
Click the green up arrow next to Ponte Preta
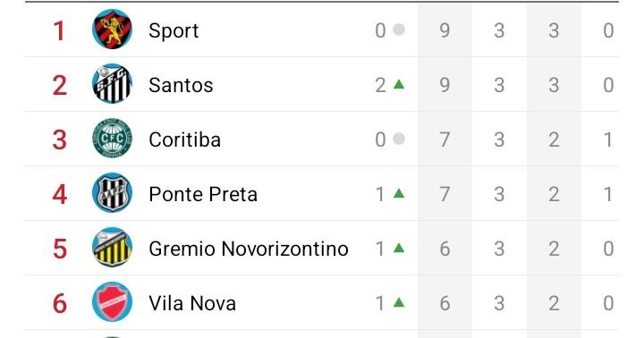pos(399,193)
